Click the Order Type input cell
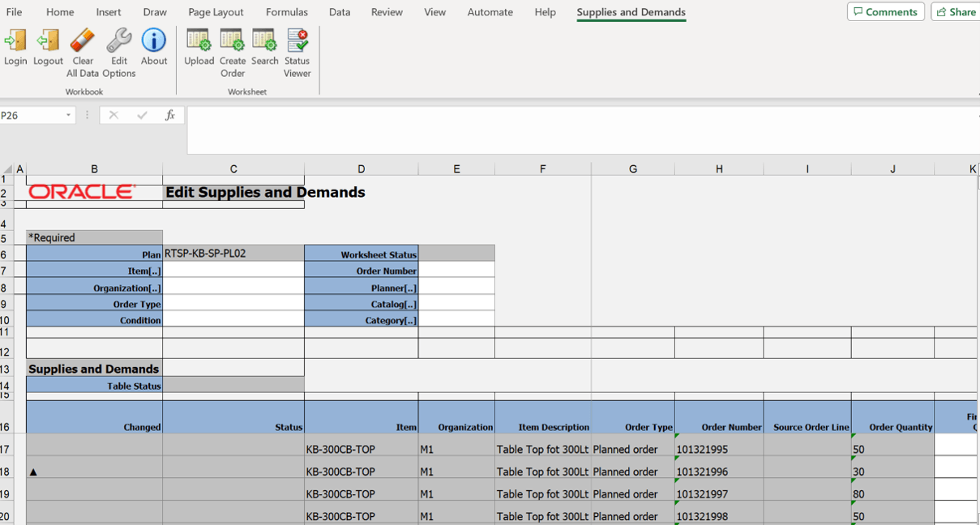This screenshot has height=525, width=980. coord(233,304)
